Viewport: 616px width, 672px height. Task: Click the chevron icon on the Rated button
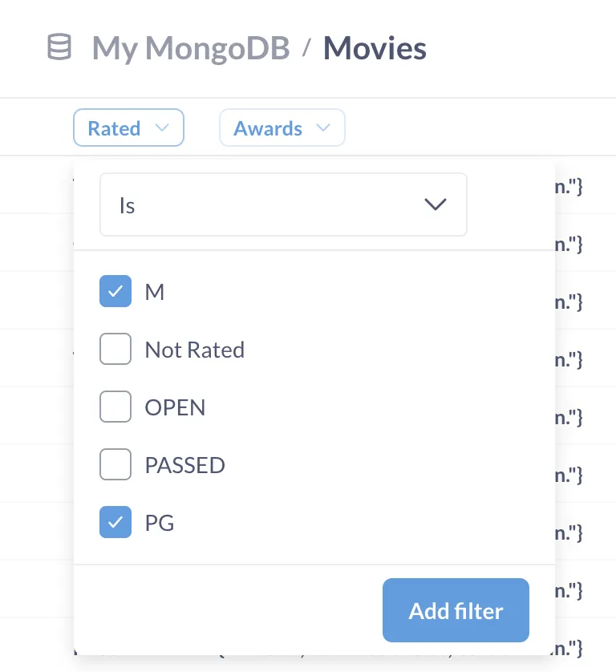163,128
